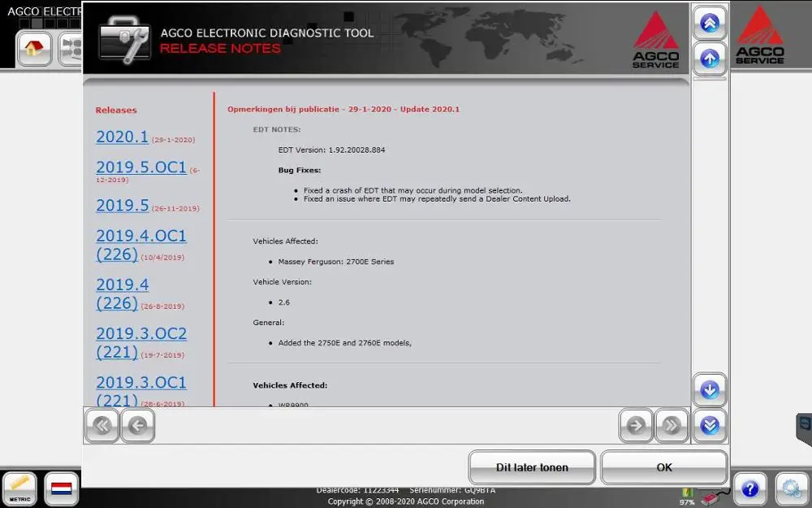812x508 pixels.
Task: Go back with the left arrow button
Action: click(138, 426)
